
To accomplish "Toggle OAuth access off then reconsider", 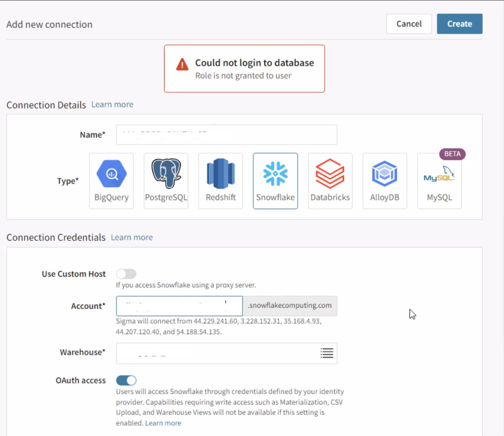I will point(126,380).
